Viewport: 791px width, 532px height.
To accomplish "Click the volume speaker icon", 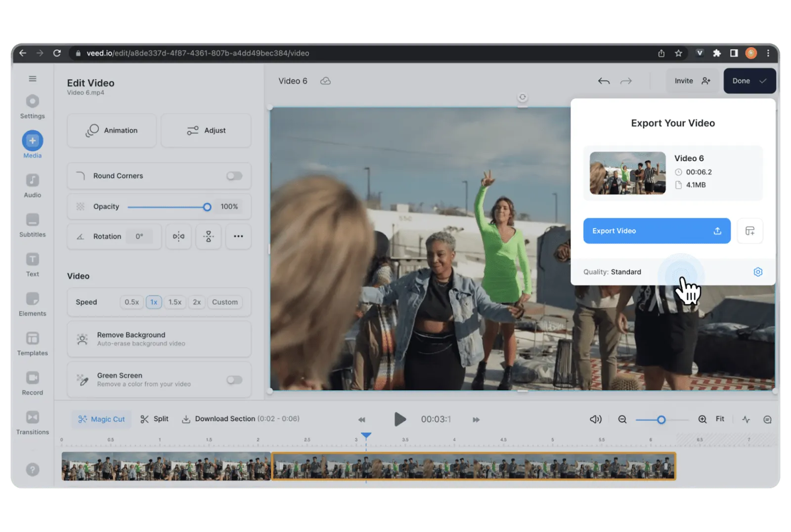I will tap(595, 419).
